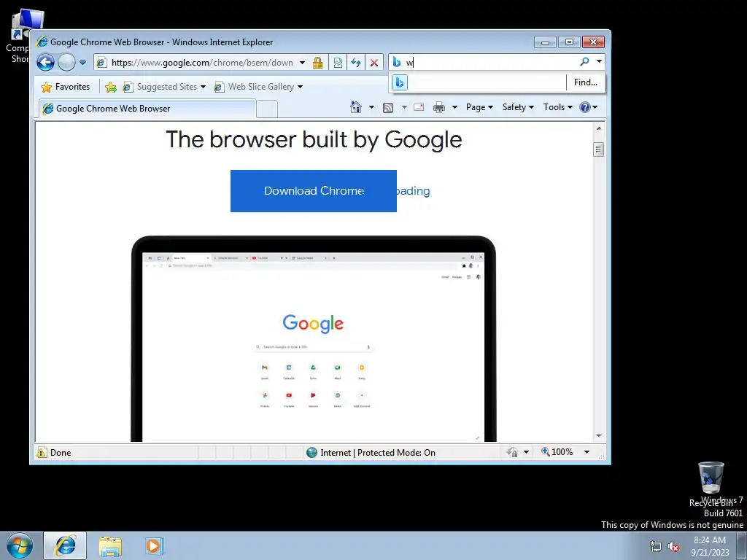Expand Print options dropdown arrow
The width and height of the screenshot is (747, 560).
tap(454, 107)
